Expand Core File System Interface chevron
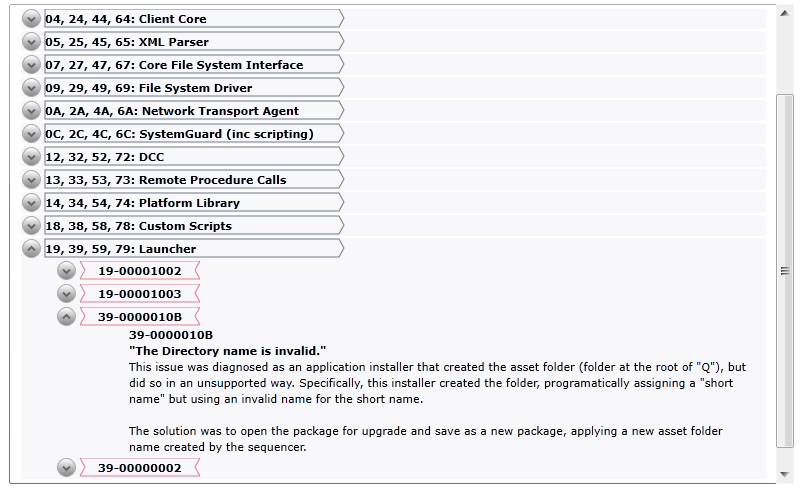This screenshot has width=804, height=491. click(x=31, y=65)
